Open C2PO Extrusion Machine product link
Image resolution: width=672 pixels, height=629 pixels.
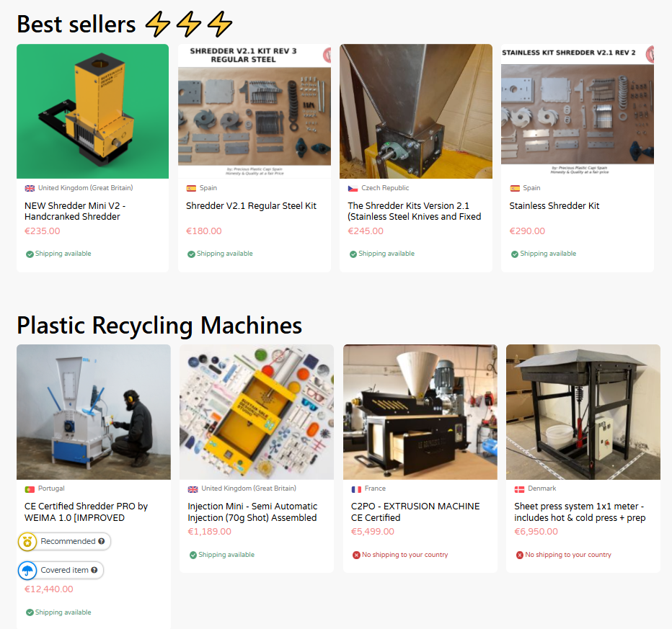coord(415,512)
